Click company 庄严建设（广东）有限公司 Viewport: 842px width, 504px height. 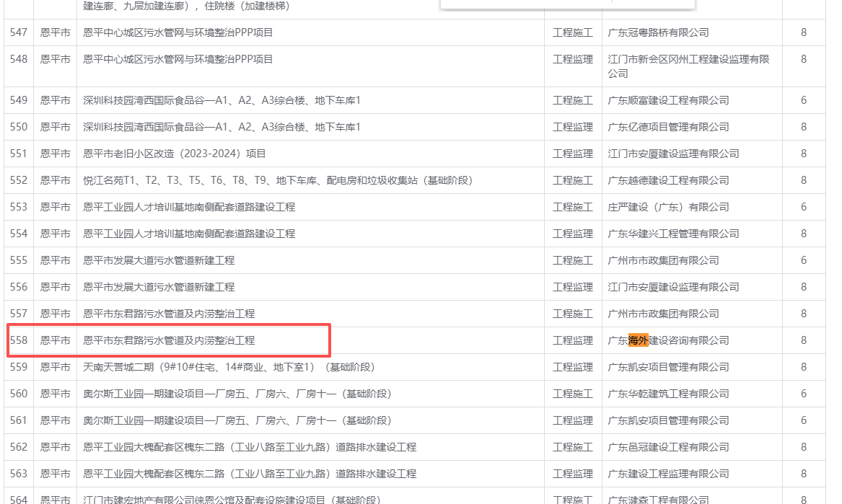point(668,207)
